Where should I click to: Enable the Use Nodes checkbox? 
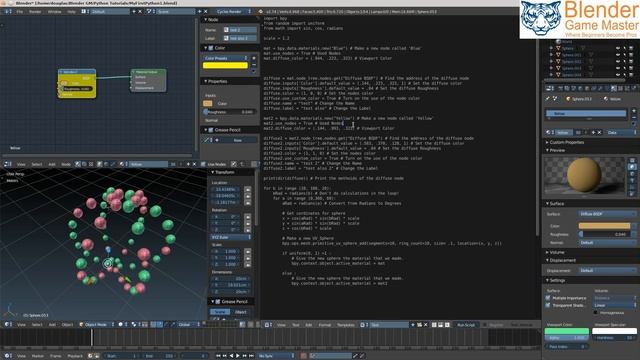coord(203,164)
